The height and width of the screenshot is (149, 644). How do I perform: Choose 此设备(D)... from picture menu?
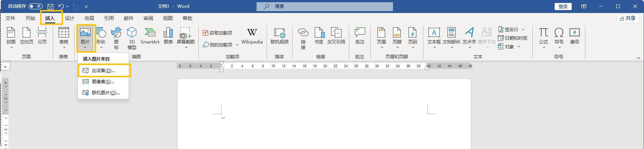point(104,70)
